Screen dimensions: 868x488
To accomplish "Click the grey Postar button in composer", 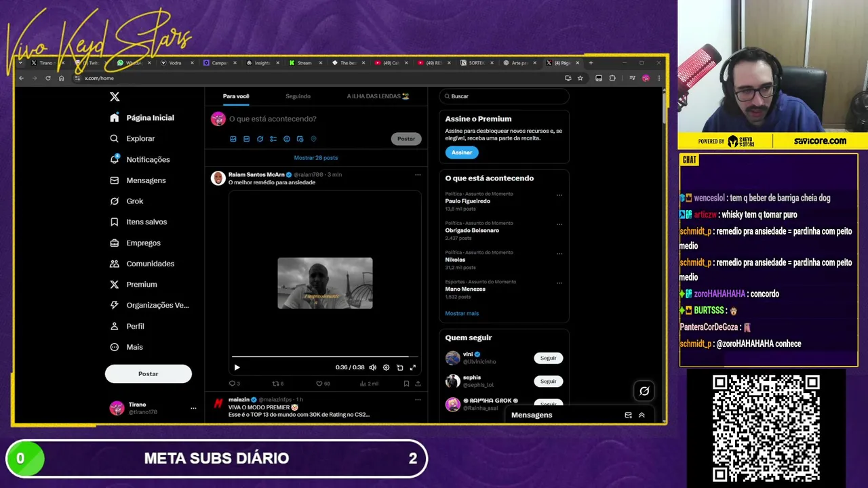I will 406,139.
